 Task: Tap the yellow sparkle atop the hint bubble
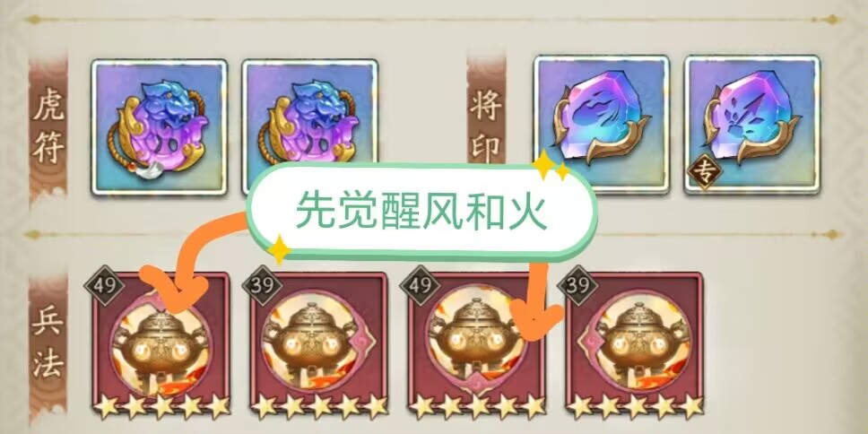[544, 164]
